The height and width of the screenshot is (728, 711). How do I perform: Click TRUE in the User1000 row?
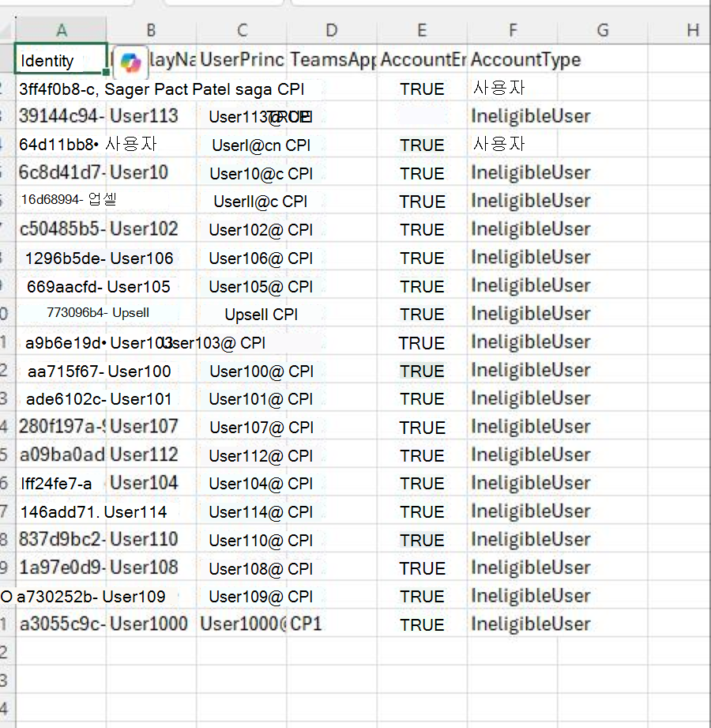click(x=423, y=625)
